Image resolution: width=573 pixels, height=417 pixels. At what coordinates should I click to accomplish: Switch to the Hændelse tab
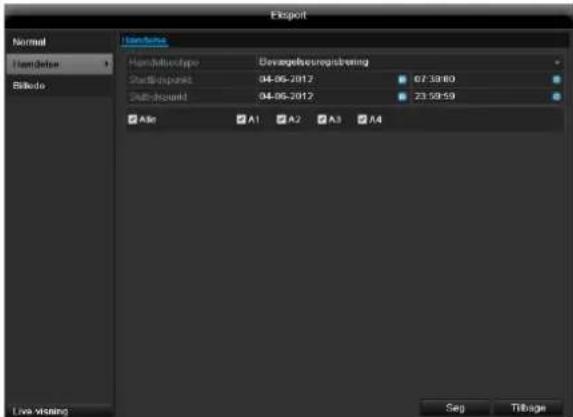point(144,40)
